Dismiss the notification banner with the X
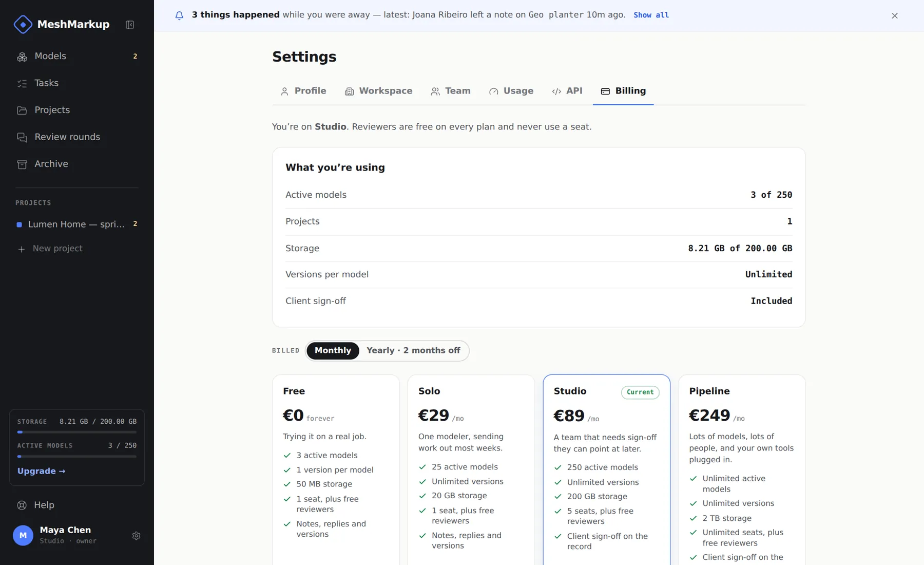Image resolution: width=924 pixels, height=565 pixels. tap(895, 15)
